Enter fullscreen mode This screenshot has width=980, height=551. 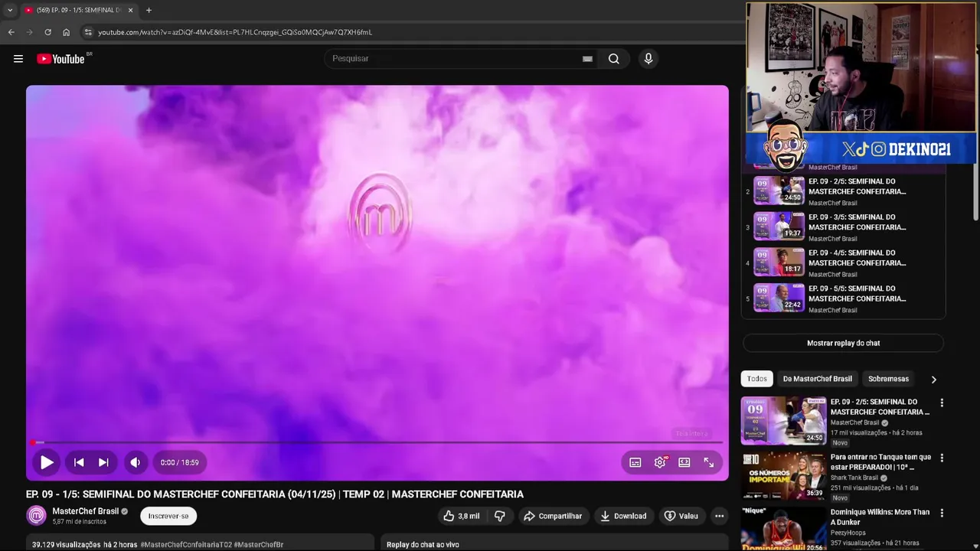(709, 462)
